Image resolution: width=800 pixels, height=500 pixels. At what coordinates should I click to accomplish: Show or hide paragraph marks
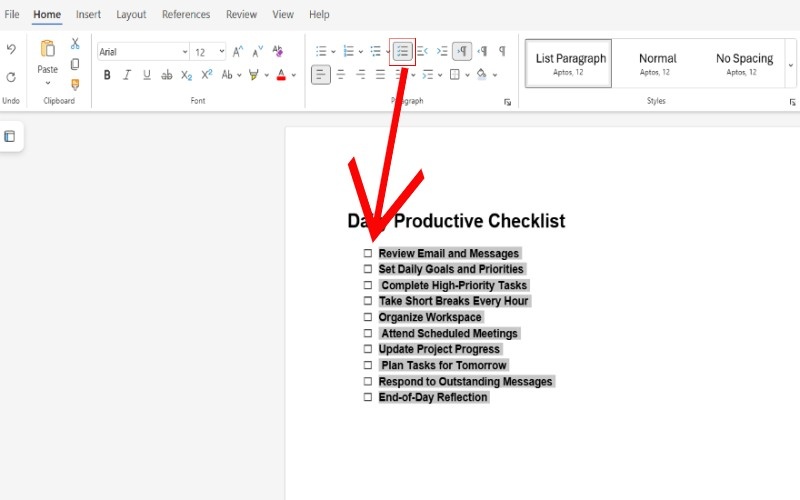point(502,51)
